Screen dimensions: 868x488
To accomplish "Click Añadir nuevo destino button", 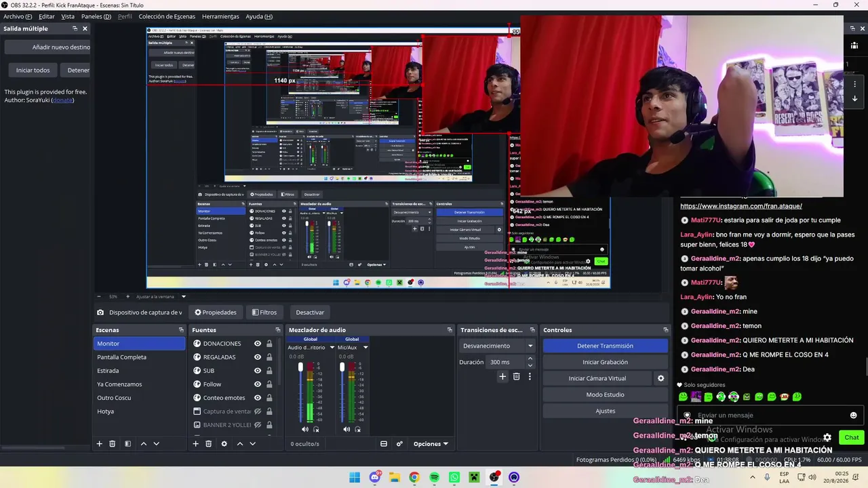I will pos(47,47).
